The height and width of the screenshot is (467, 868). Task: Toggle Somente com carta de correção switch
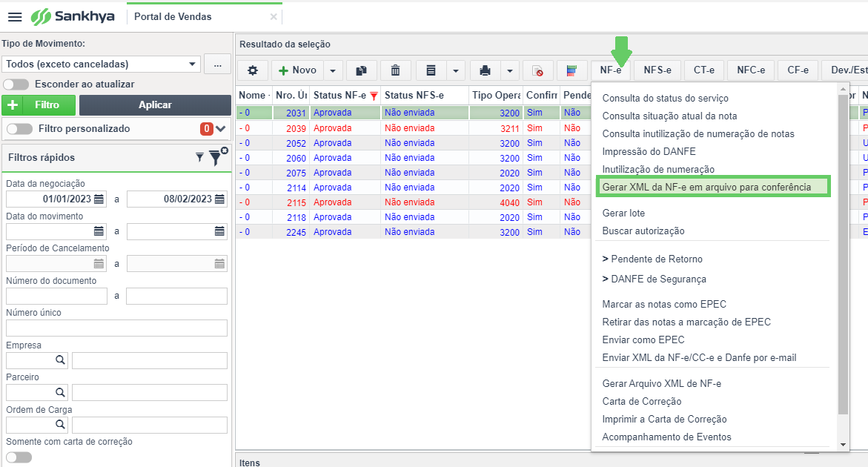[x=19, y=457]
